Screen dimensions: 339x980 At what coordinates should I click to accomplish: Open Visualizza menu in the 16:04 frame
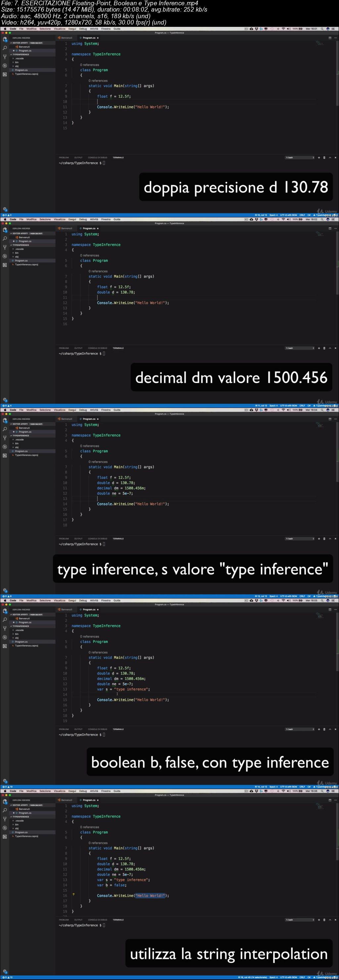(x=59, y=410)
